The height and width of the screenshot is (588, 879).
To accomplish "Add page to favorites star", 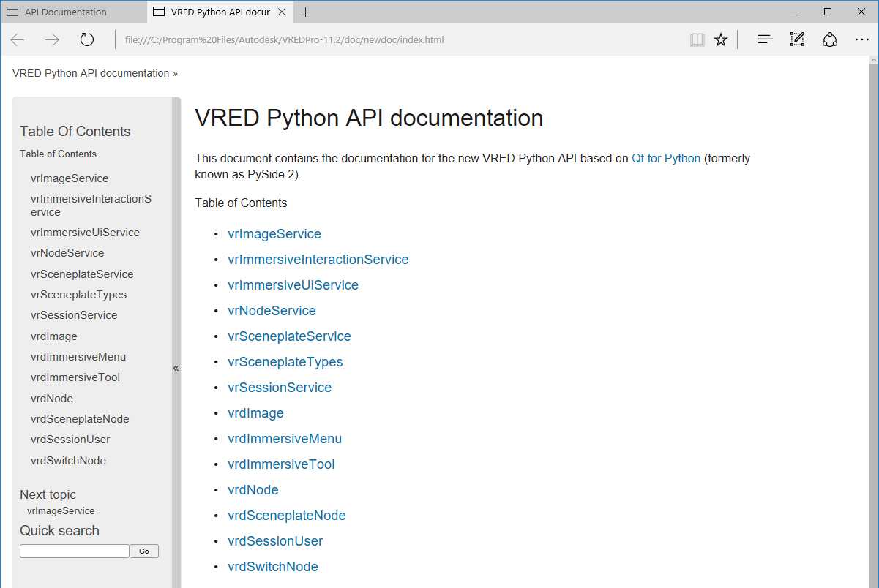I will pyautogui.click(x=721, y=39).
